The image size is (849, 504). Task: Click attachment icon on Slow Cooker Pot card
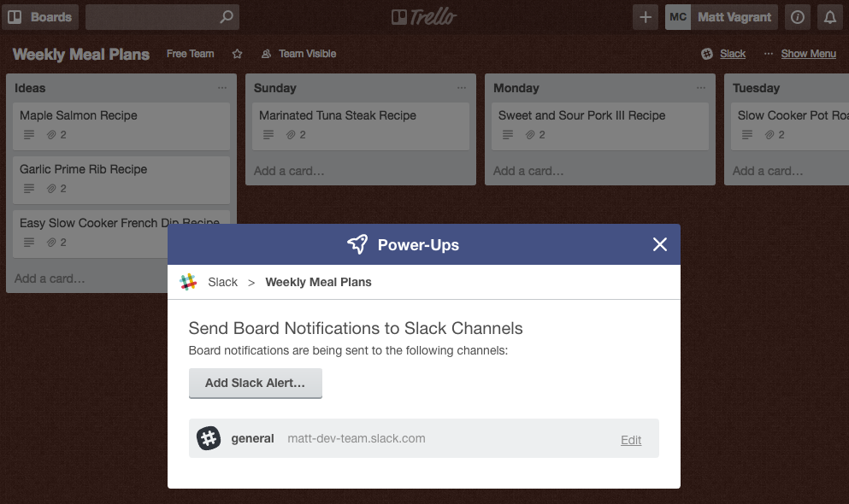pos(769,135)
